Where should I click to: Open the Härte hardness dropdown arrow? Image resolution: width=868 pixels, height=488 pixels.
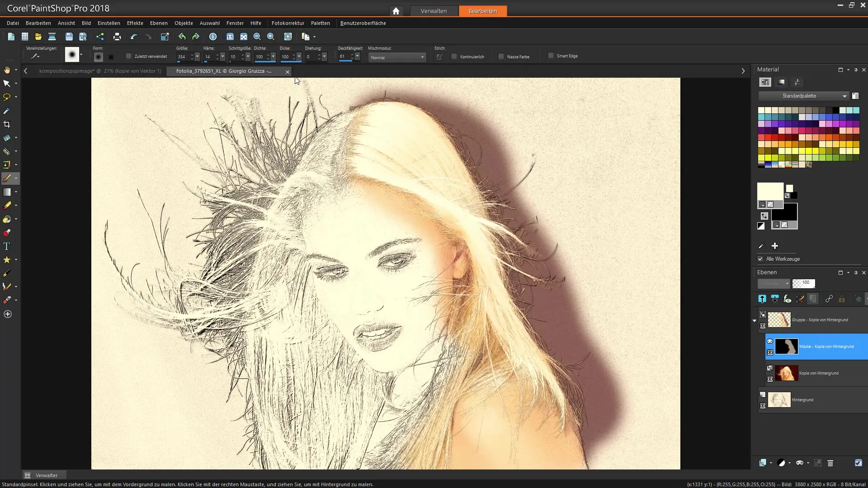[222, 57]
